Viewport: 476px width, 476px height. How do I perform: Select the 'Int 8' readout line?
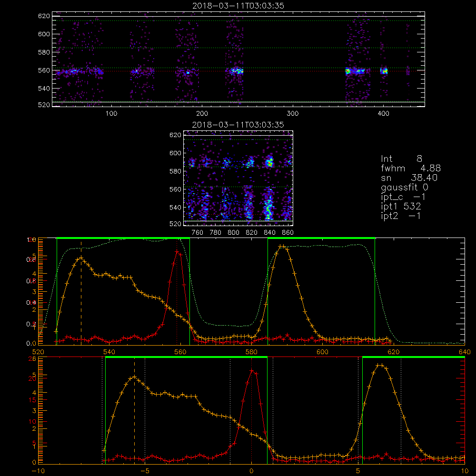(x=401, y=159)
